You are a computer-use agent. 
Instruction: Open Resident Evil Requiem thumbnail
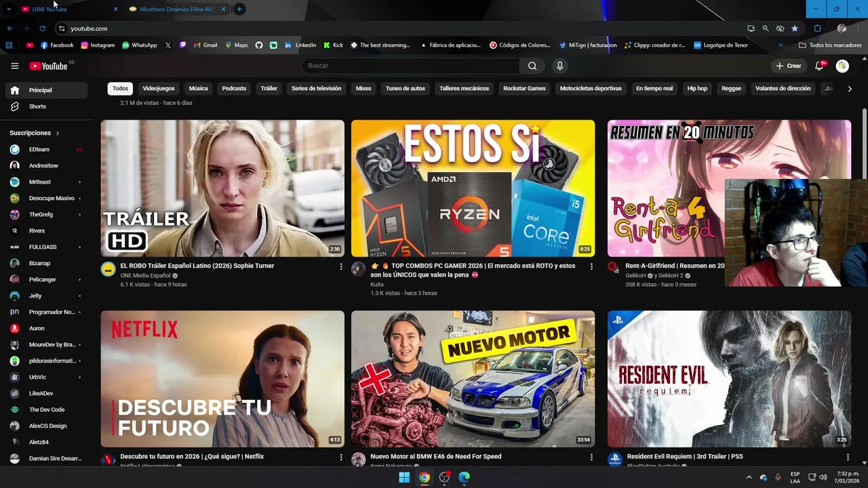(729, 379)
